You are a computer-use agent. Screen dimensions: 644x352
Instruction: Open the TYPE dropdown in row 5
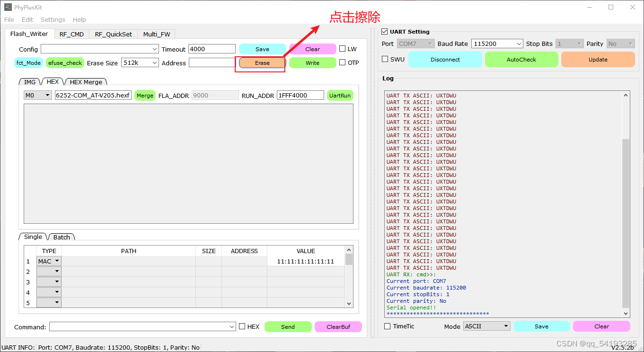pyautogui.click(x=49, y=303)
